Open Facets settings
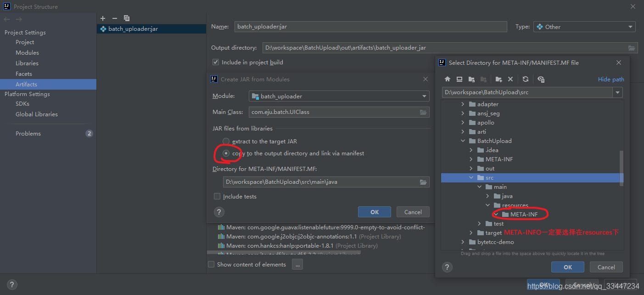The image size is (644, 295). click(24, 74)
